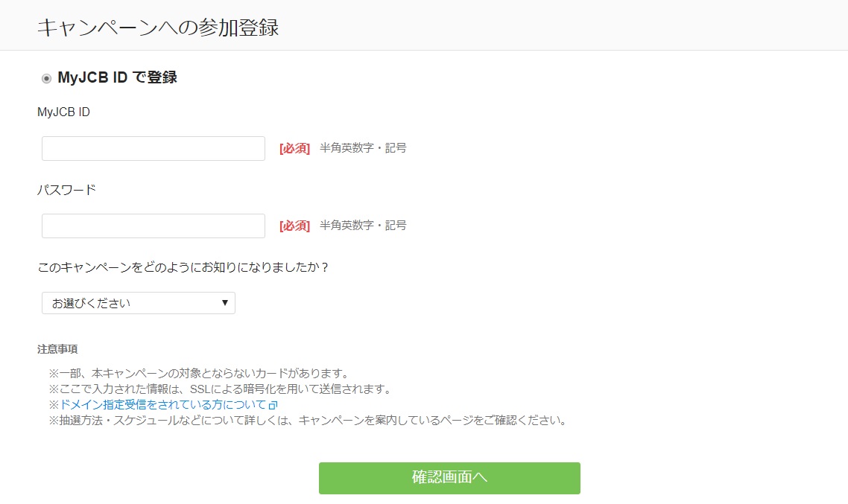Focus the MyJCB ID input field
Image resolution: width=848 pixels, height=504 pixels.
pos(154,149)
